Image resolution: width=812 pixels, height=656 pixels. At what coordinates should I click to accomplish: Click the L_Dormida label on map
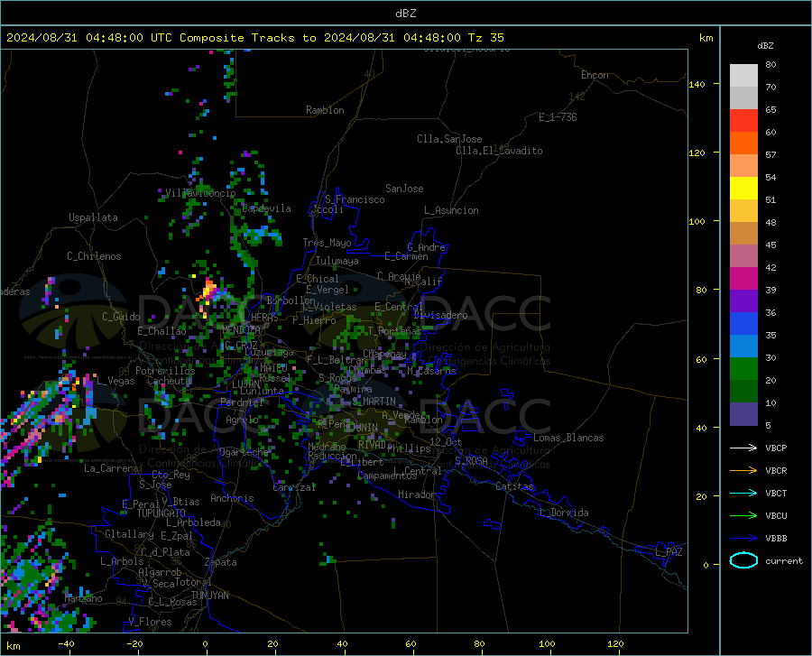(564, 513)
